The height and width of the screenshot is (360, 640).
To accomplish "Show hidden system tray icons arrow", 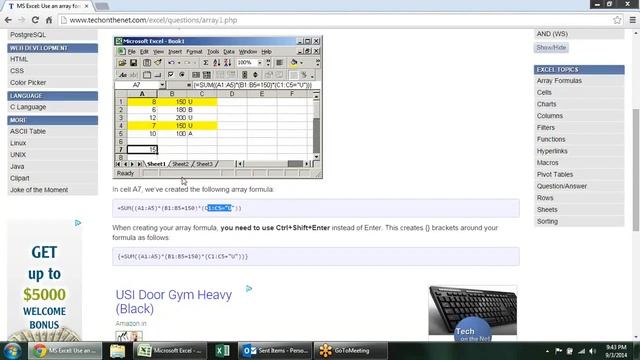I will click(x=547, y=351).
